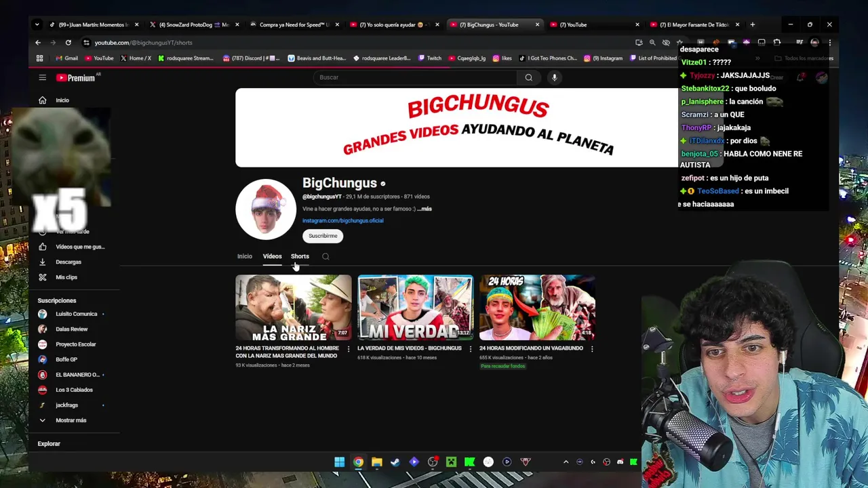The width and height of the screenshot is (868, 488).
Task: Click the Buscar search field
Action: pos(415,77)
